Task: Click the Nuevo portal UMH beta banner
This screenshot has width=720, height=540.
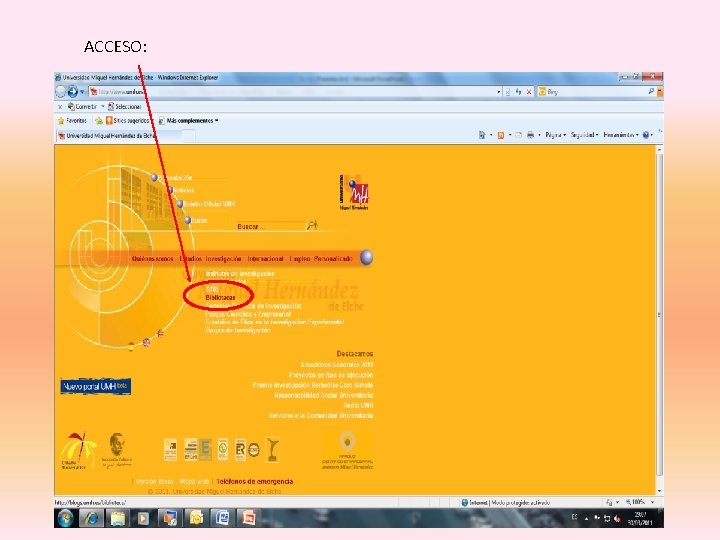Action: (96, 386)
